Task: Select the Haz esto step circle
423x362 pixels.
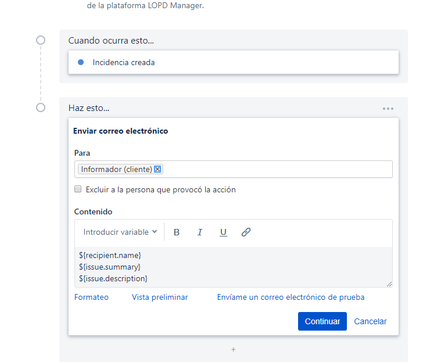Action: [41, 108]
